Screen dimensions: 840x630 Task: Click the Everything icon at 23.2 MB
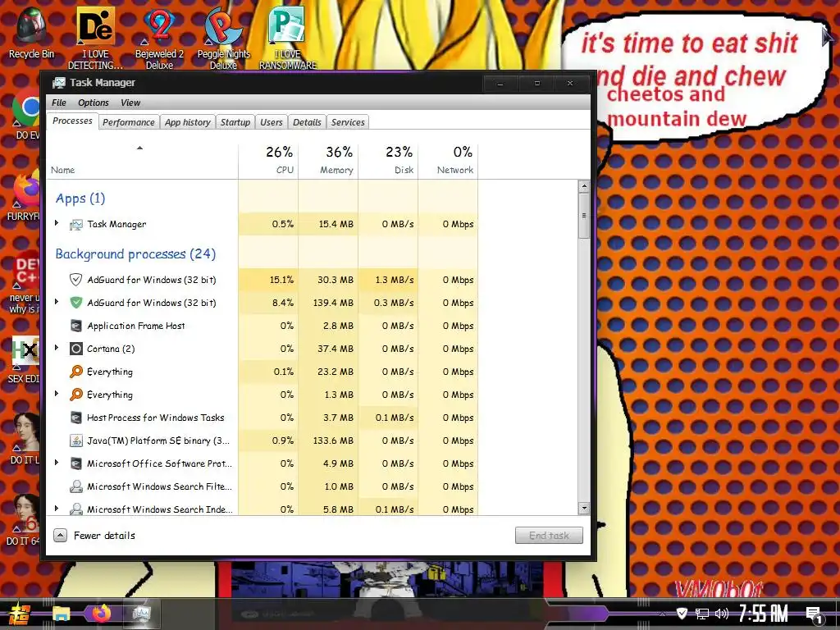click(x=76, y=372)
